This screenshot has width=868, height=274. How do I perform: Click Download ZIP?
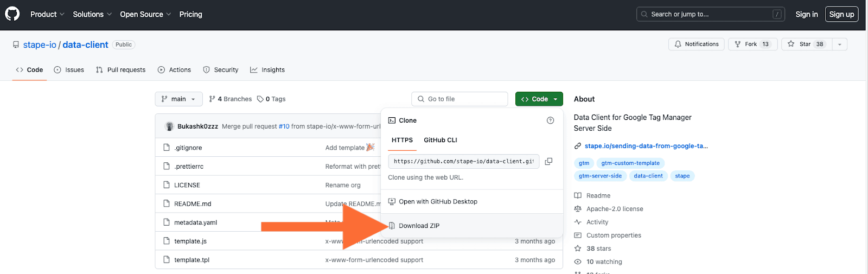472,226
